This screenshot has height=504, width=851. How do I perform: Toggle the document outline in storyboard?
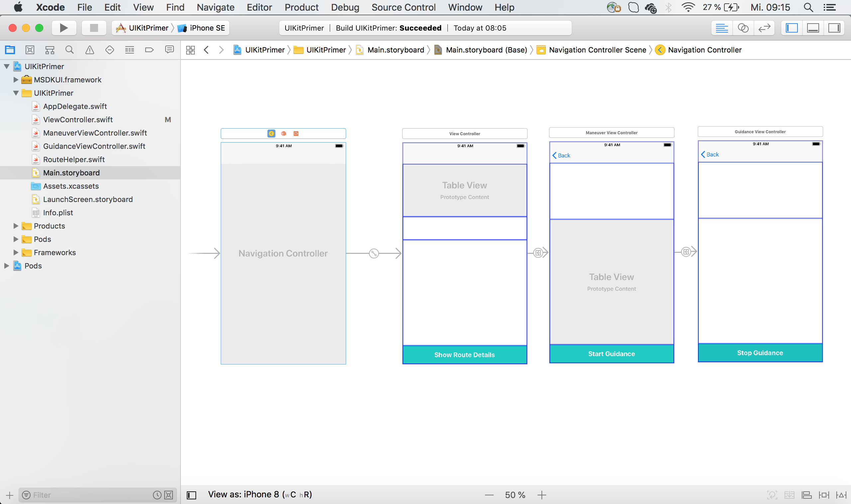point(191,495)
